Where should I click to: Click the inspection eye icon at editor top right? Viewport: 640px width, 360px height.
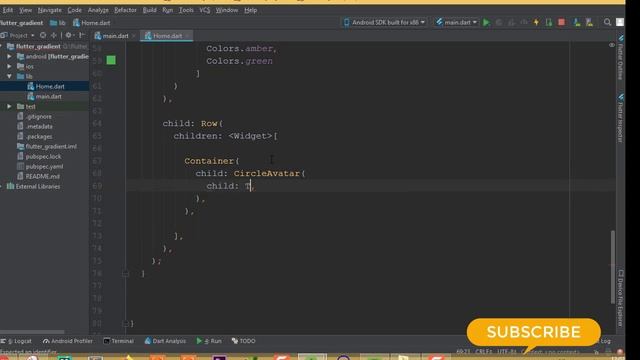[611, 45]
